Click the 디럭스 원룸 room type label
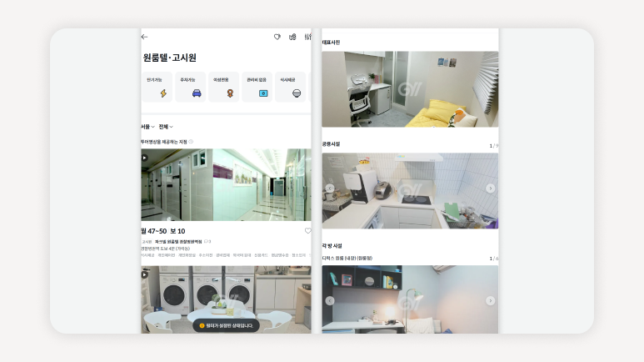 pos(347,259)
